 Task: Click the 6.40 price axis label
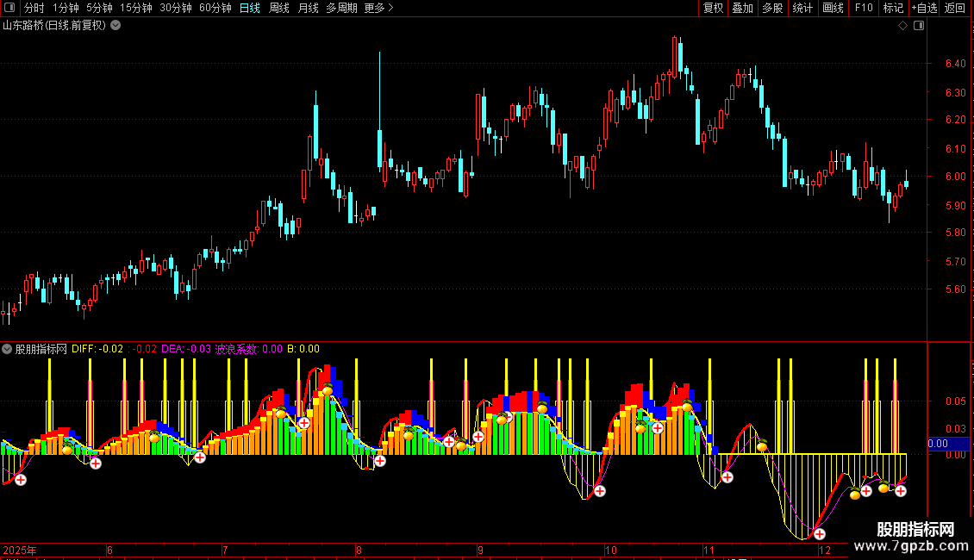tap(955, 64)
